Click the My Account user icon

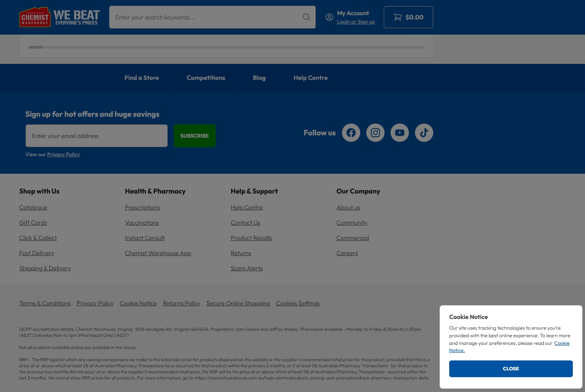tap(329, 17)
